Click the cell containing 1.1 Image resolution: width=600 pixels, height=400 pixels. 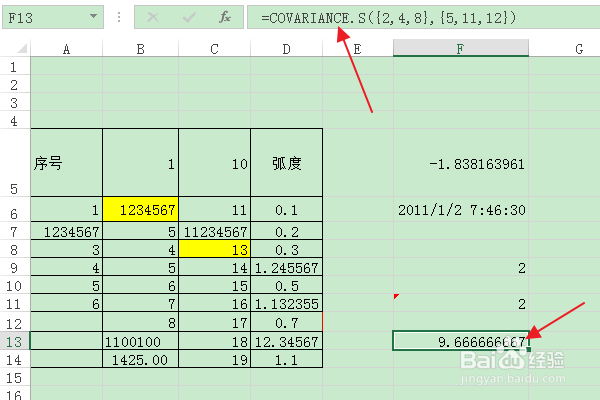pyautogui.click(x=287, y=359)
